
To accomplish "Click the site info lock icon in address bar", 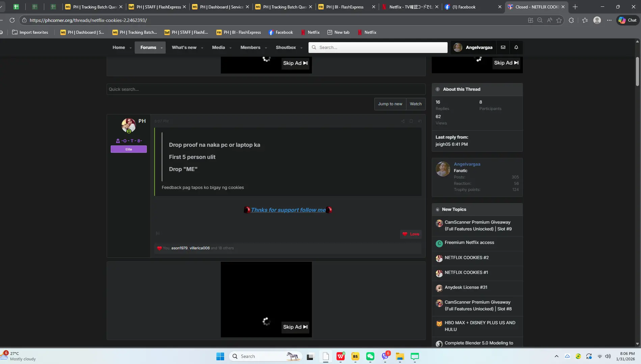I will coord(24,20).
